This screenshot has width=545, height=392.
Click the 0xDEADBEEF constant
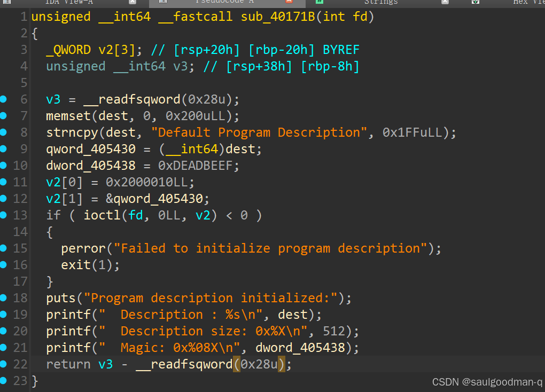[x=196, y=166]
